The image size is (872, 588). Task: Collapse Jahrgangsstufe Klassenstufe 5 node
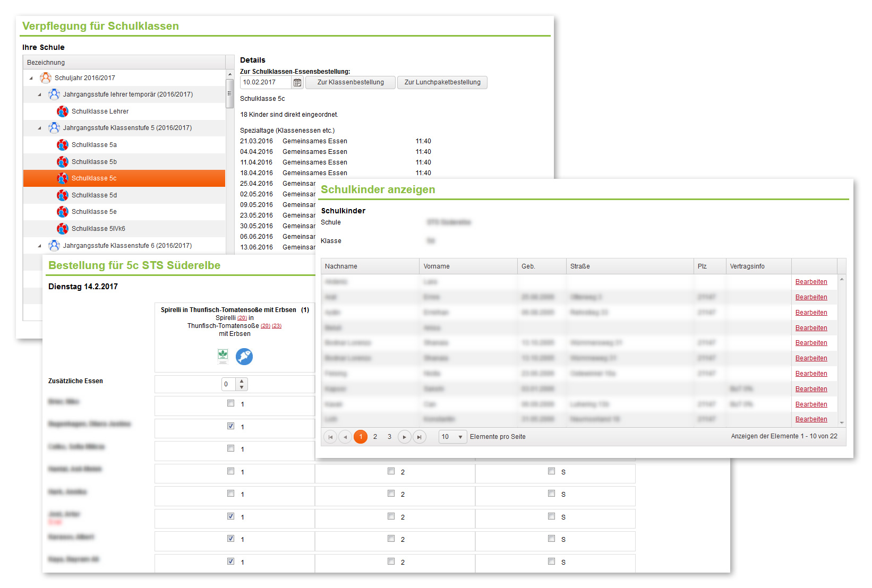tap(39, 128)
